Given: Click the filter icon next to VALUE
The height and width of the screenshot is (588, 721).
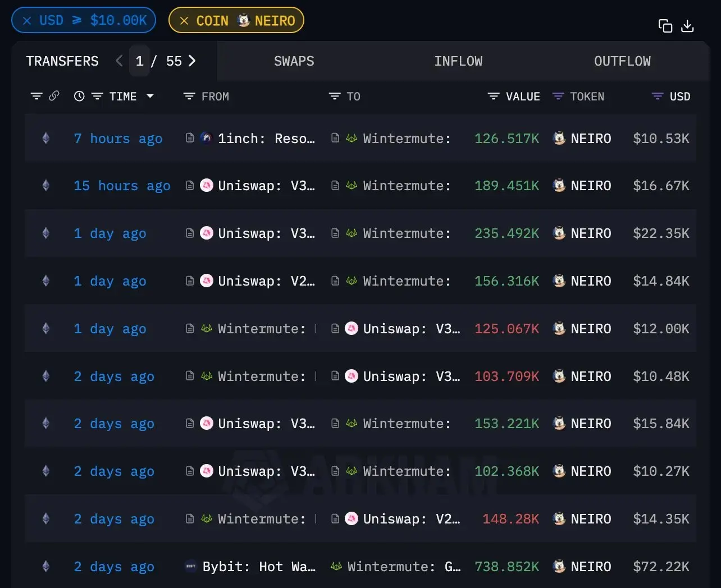Looking at the screenshot, I should click(x=494, y=97).
